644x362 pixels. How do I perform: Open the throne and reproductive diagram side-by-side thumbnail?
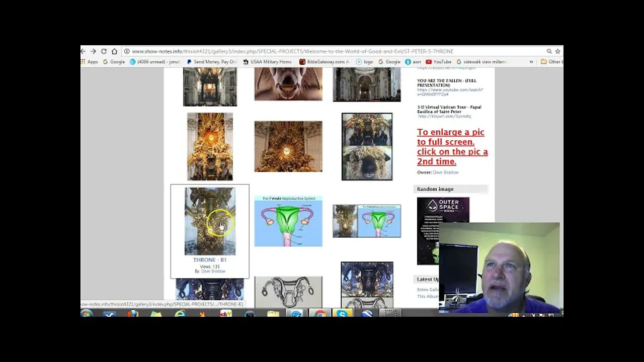pos(367,221)
